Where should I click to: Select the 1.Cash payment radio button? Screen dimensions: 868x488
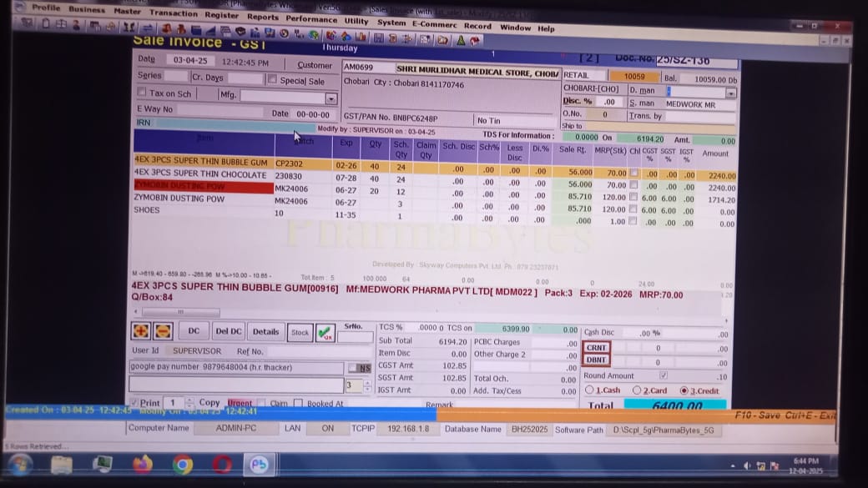click(589, 390)
